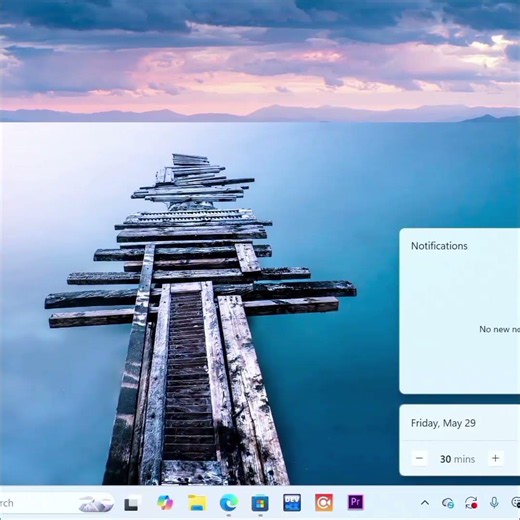The height and width of the screenshot is (520, 520).
Task: Increase focus session minutes
Action: [x=495, y=458]
